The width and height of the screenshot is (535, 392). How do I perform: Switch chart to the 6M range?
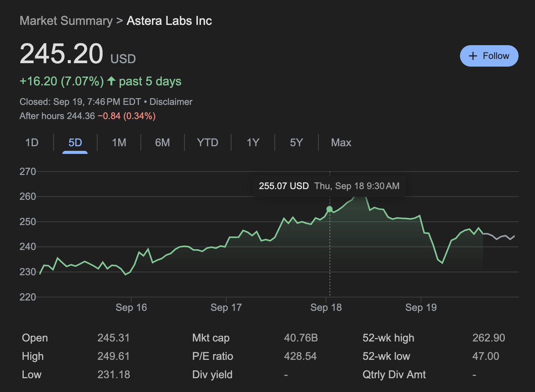pos(162,142)
